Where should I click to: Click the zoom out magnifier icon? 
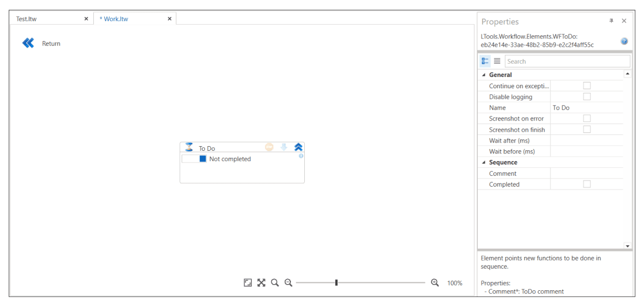(288, 283)
